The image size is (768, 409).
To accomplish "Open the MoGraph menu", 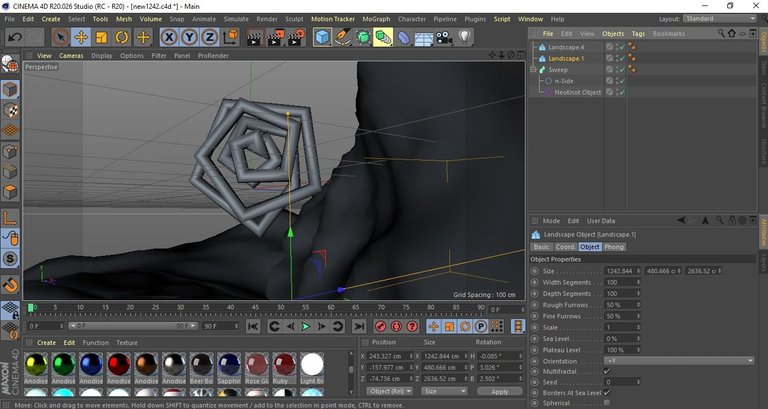I will coord(376,19).
